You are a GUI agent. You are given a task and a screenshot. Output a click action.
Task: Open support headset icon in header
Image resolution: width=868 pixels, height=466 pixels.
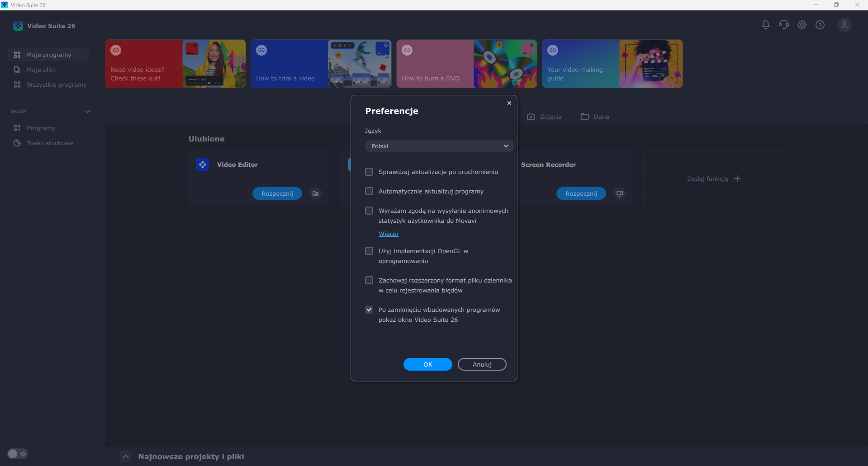click(783, 25)
